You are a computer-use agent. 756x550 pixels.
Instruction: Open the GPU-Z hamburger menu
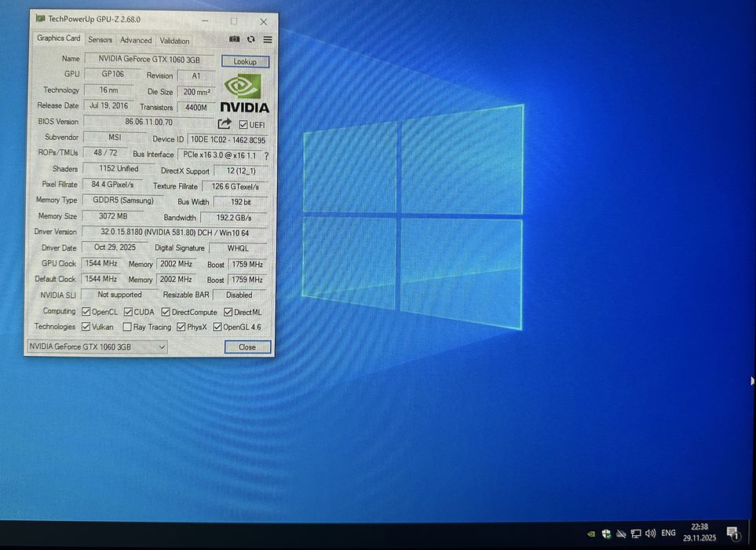pyautogui.click(x=268, y=39)
